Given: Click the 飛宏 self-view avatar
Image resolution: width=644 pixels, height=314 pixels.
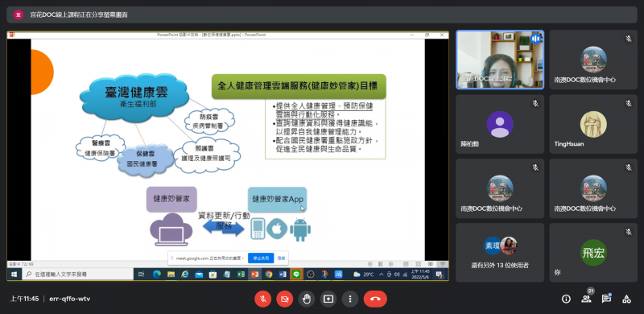Looking at the screenshot, I should [593, 252].
